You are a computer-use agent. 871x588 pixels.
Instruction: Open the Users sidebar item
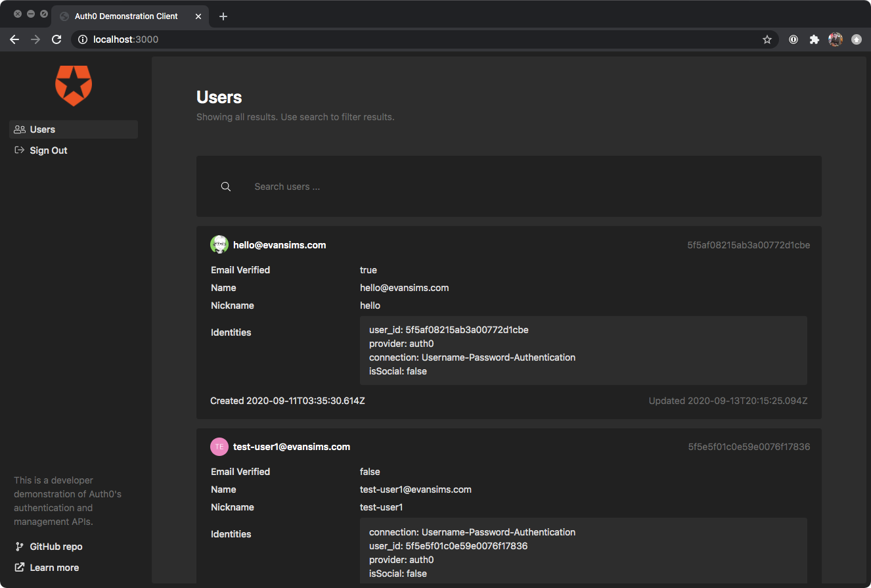(43, 129)
